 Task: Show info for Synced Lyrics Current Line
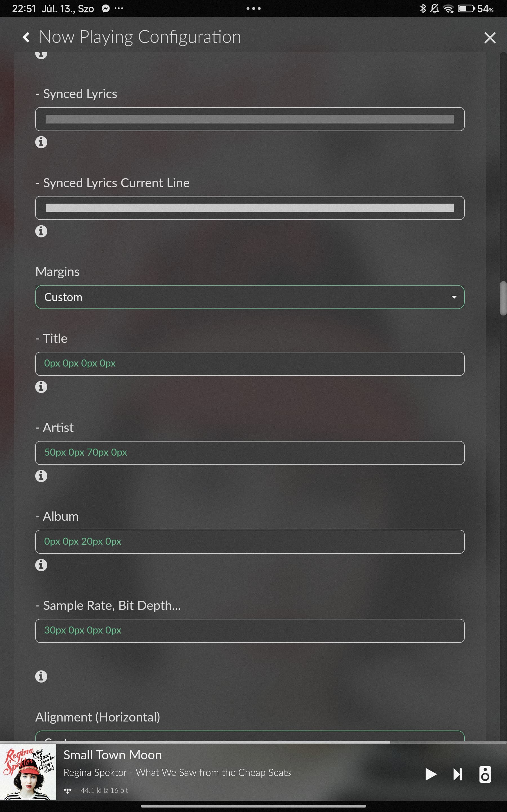pos(41,231)
